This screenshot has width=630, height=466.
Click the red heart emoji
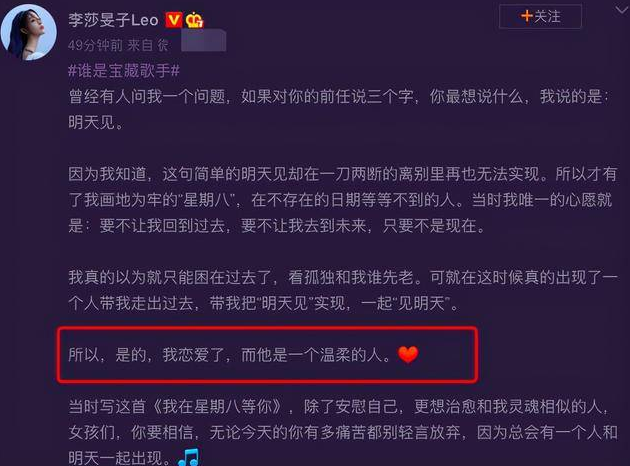408,354
